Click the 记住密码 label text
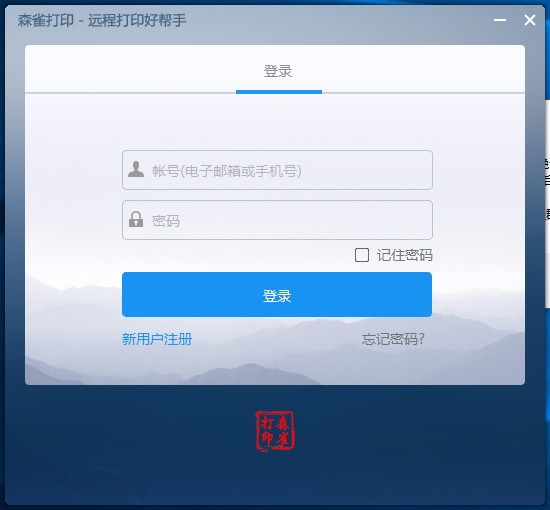Screen dimensions: 550x510 [405, 255]
